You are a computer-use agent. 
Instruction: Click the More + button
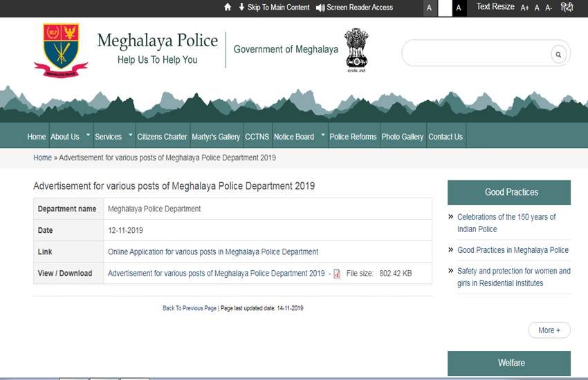[x=549, y=330]
